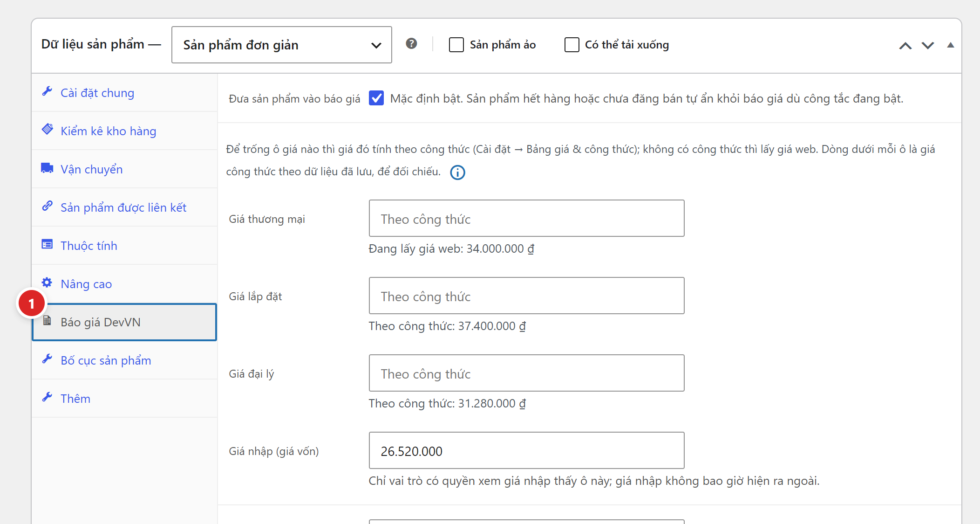This screenshot has height=524, width=980.
Task: Focus the Giá thương mại input field
Action: 526,219
